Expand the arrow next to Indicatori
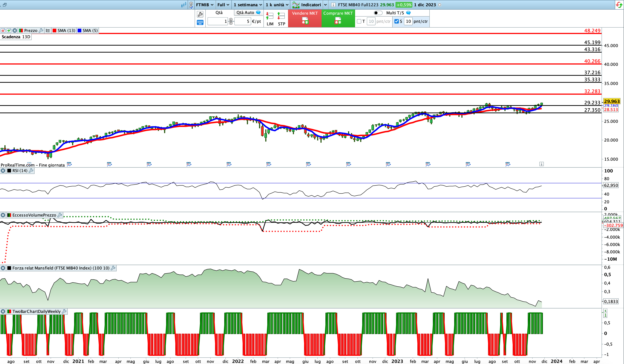Viewport: 624px width, 364px height. pos(325,5)
